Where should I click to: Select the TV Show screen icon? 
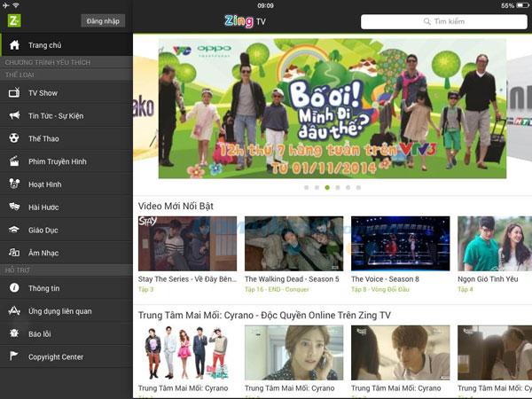[14, 92]
